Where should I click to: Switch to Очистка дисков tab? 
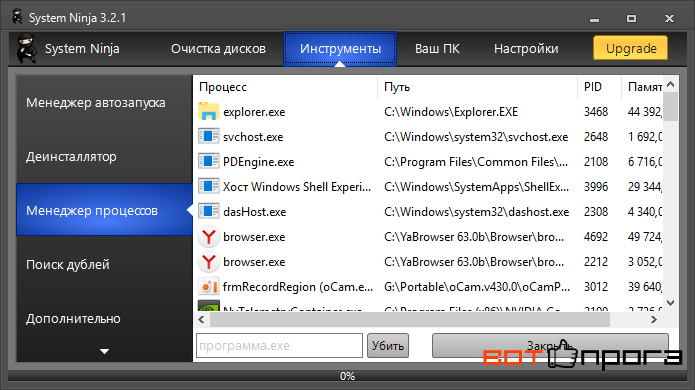pyautogui.click(x=218, y=49)
